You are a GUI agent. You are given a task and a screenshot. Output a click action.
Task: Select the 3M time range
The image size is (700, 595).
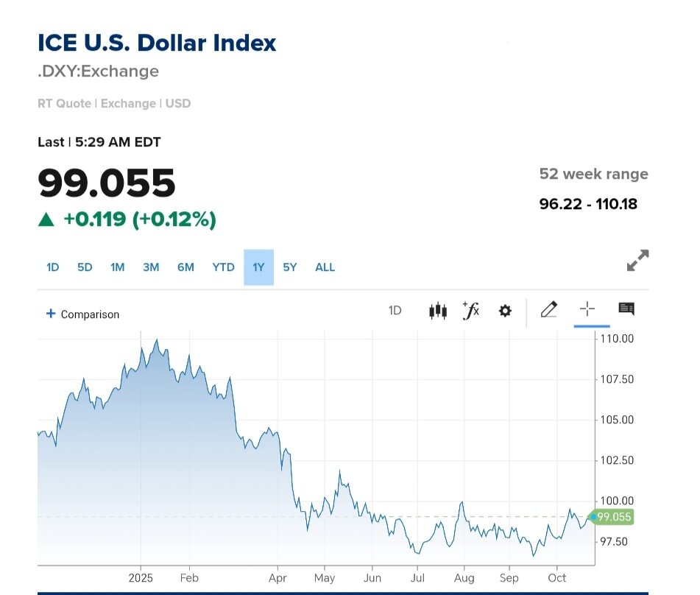tap(151, 267)
